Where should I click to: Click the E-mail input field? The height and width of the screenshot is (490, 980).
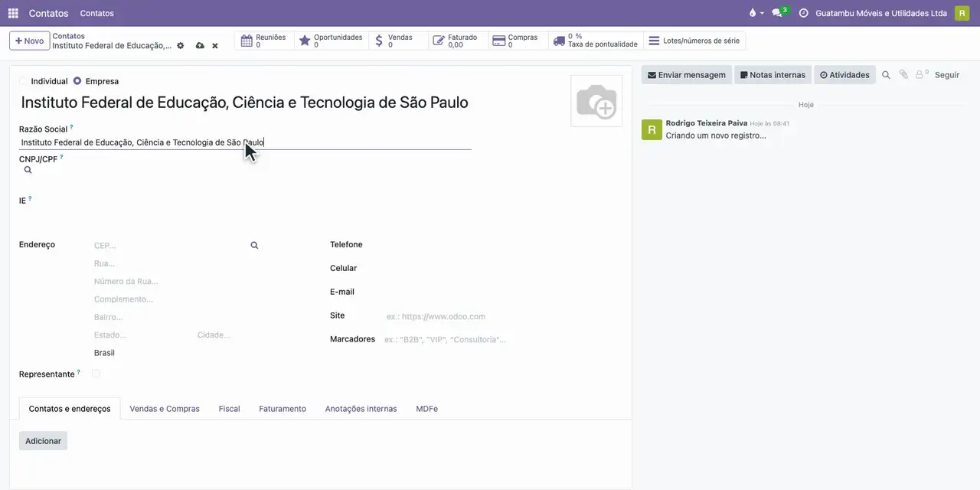coord(501,292)
